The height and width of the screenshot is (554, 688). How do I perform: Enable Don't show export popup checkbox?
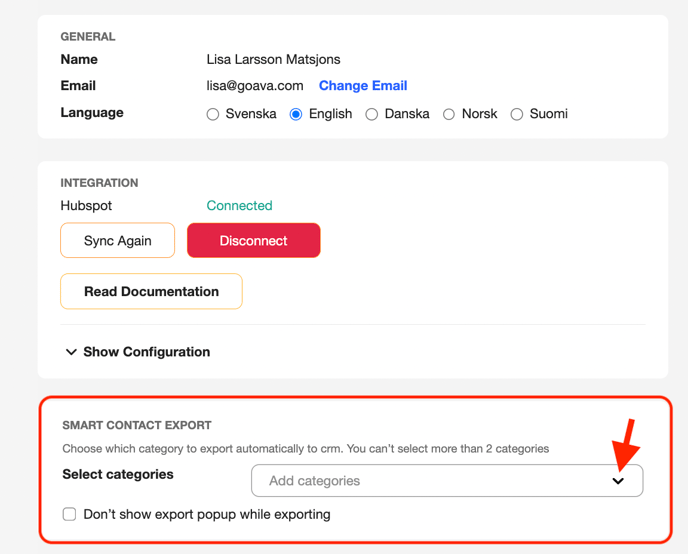tap(69, 514)
